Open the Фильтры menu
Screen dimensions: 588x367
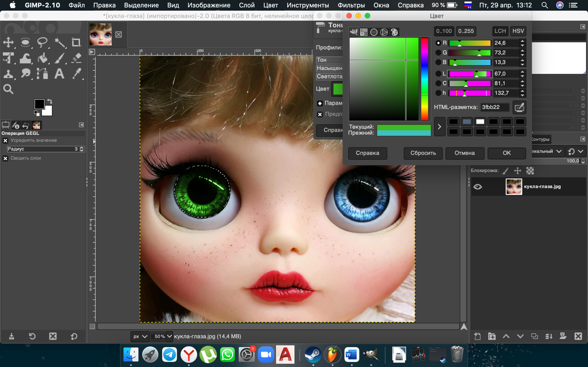click(351, 5)
